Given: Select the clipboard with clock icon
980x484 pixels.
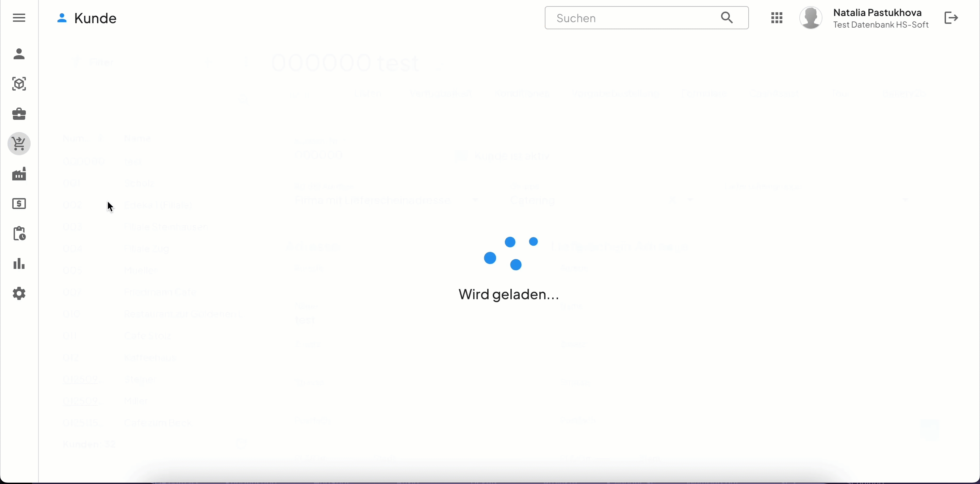Looking at the screenshot, I should coord(19,233).
